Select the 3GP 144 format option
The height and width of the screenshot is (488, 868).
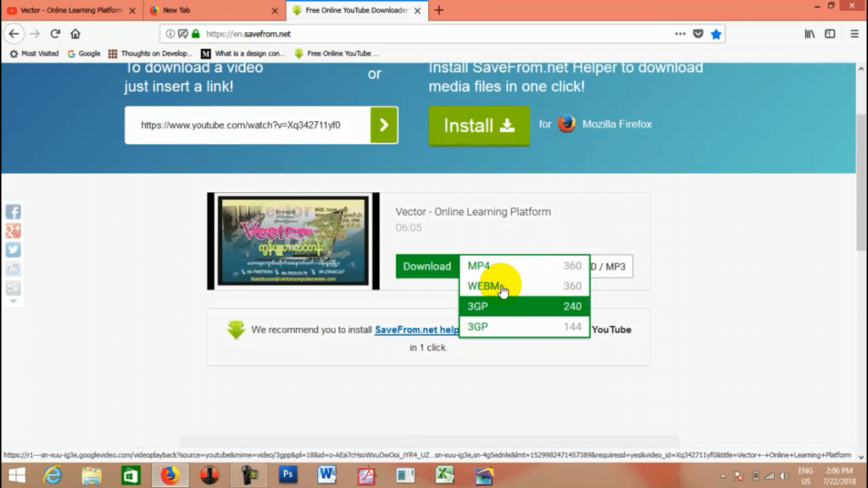pyautogui.click(x=524, y=327)
